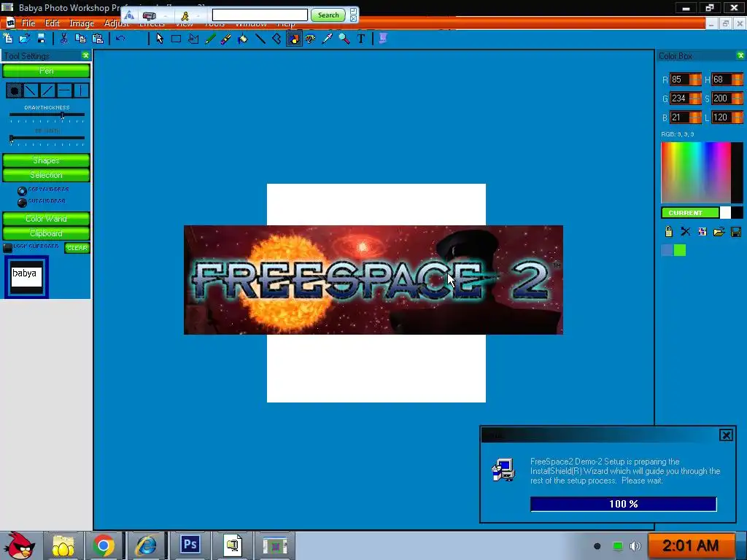Screen dimensions: 747x560
Task: Open a file with the folder toolbar icon
Action: [24, 39]
